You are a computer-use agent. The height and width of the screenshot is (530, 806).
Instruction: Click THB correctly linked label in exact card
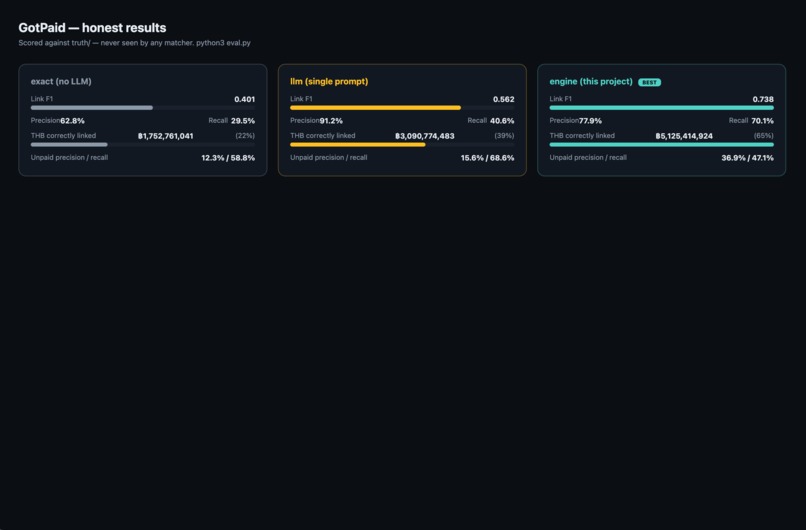[x=63, y=136]
